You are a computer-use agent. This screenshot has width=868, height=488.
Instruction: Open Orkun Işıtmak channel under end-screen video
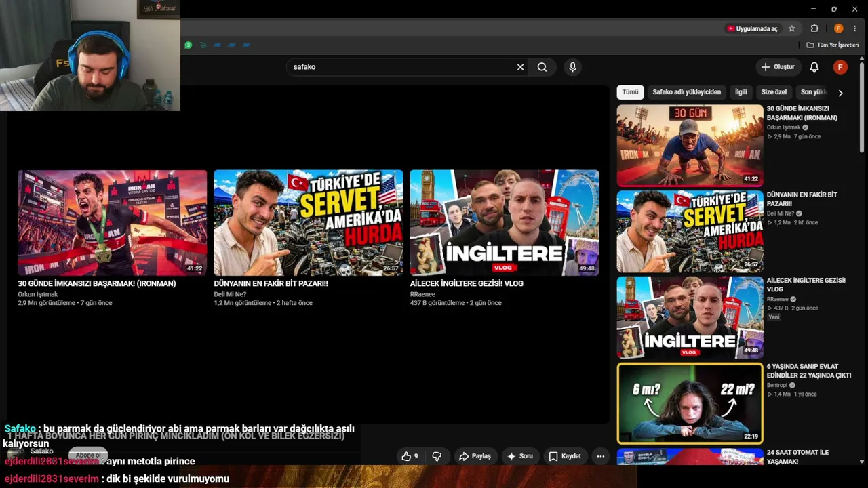coord(38,294)
